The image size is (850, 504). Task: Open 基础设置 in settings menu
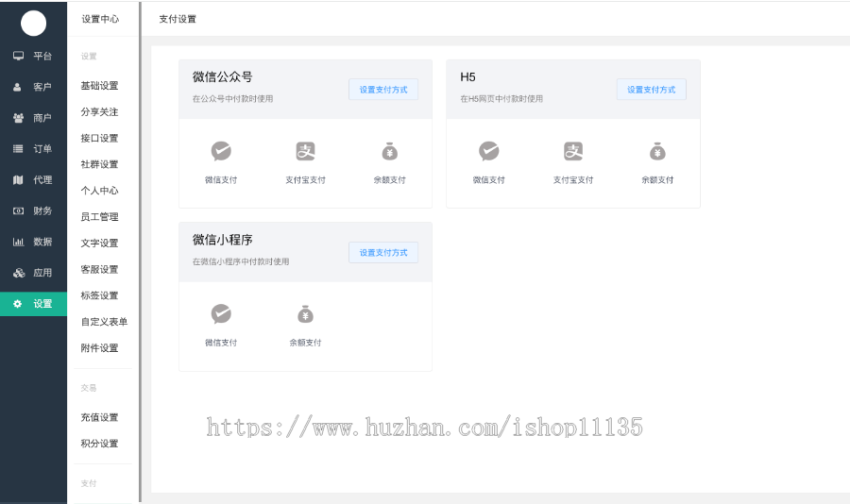(x=100, y=86)
